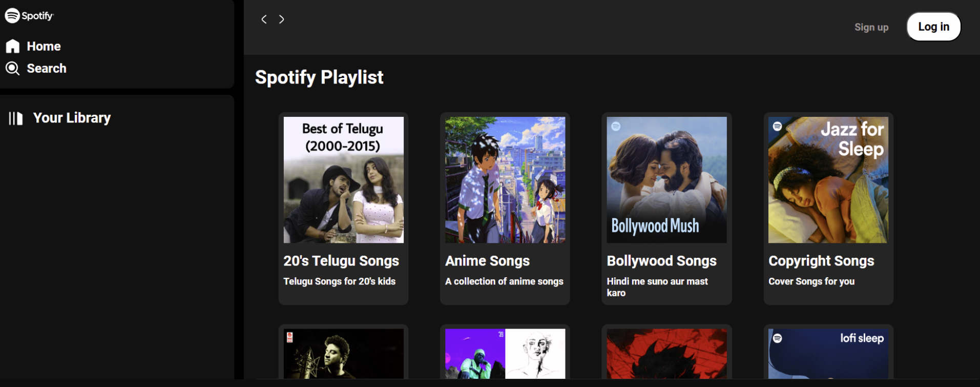Screen dimensions: 980x387
Task: Open the lofi sleep playlist cover
Action: [828, 354]
